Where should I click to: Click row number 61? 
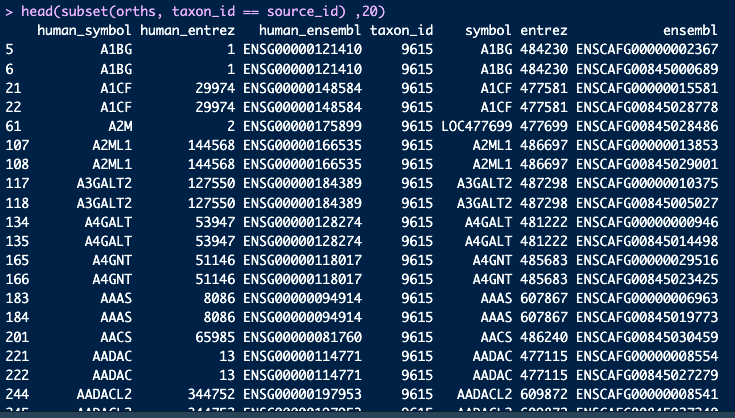[x=13, y=126]
